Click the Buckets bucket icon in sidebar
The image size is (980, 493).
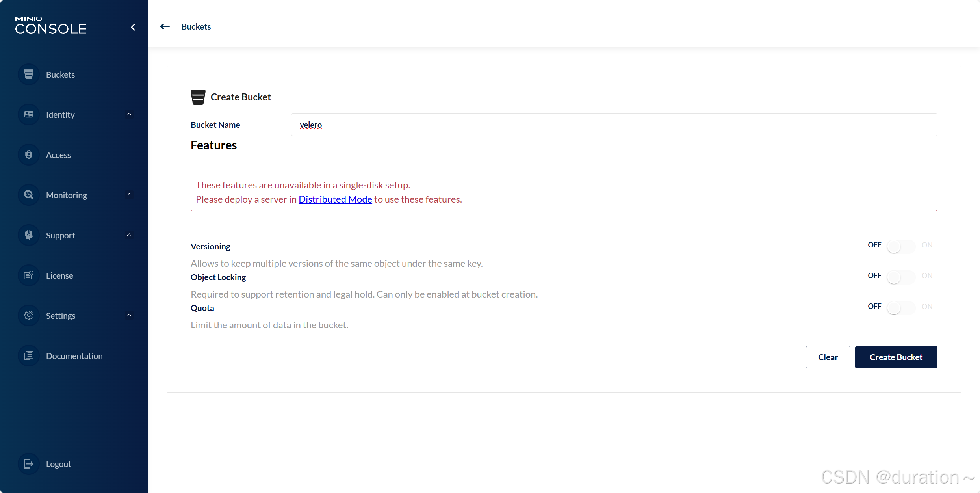click(x=29, y=74)
